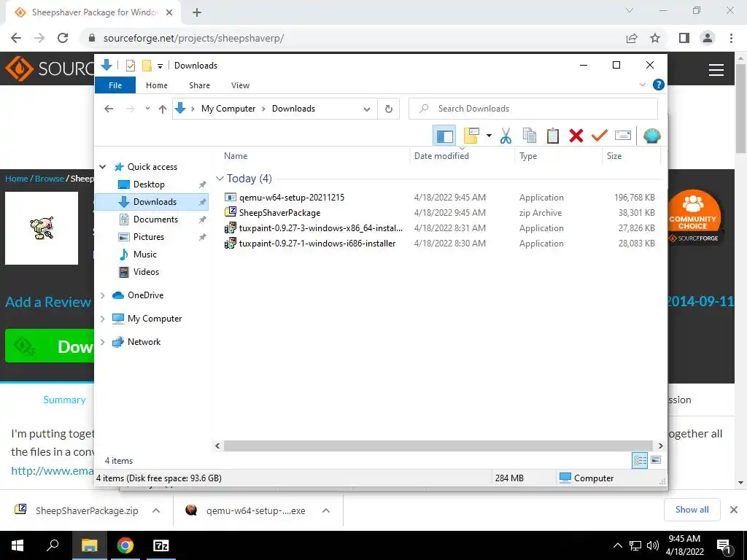Switch to the Home ribbon tab
This screenshot has height=560, width=747.
tap(157, 85)
